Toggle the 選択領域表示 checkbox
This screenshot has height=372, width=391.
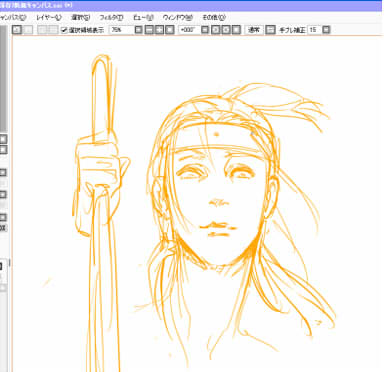coord(65,30)
